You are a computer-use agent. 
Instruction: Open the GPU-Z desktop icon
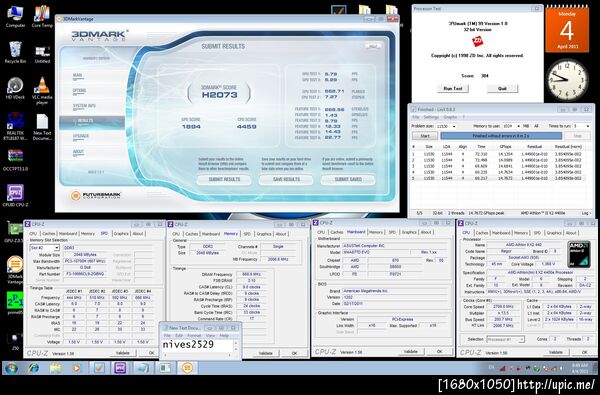point(15,232)
